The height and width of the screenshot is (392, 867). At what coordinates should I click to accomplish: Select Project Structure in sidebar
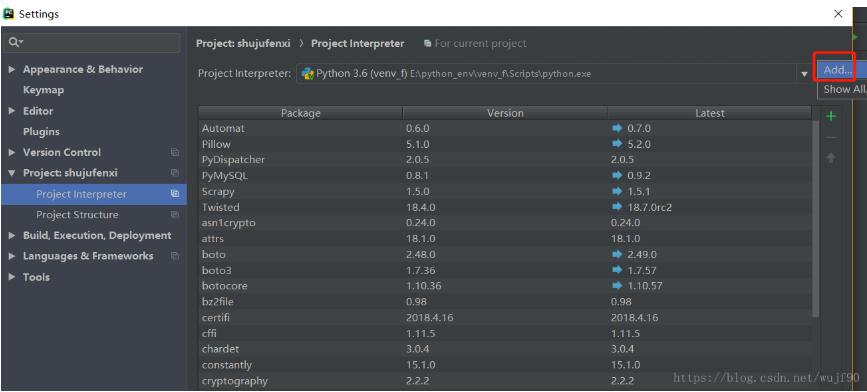point(77,215)
